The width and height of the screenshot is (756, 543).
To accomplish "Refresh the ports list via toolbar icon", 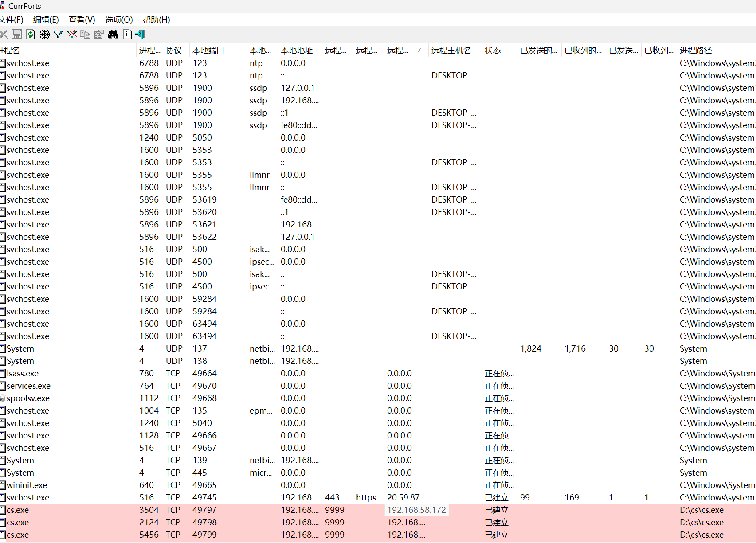I will [31, 34].
